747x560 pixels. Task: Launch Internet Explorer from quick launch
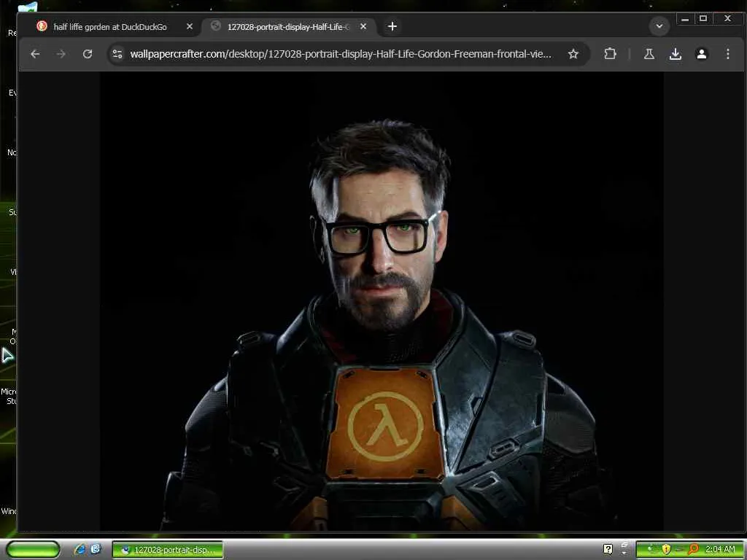pyautogui.click(x=80, y=550)
